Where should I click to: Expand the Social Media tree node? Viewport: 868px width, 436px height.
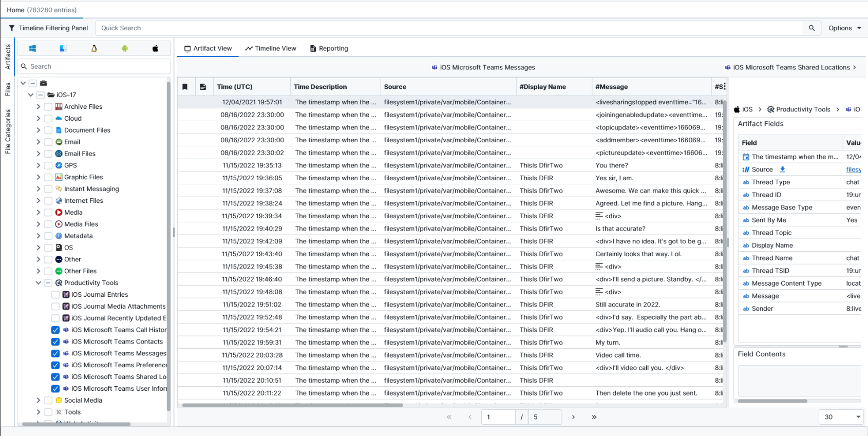39,401
